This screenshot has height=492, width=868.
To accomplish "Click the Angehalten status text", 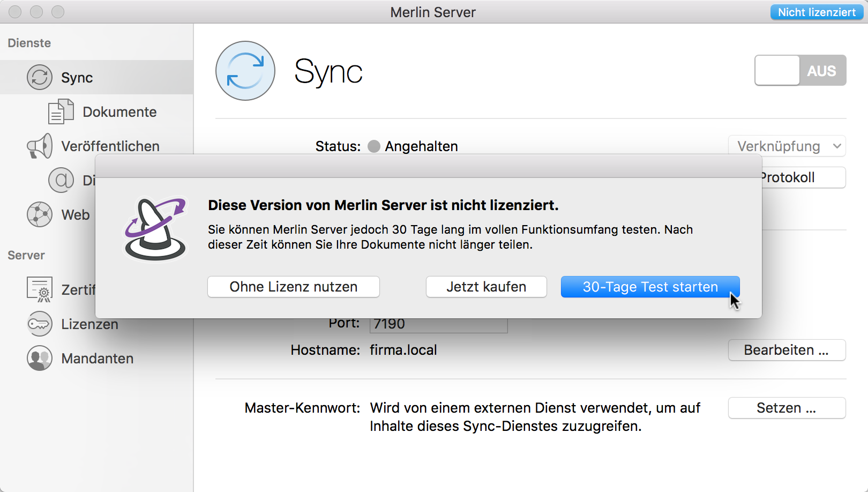I will [421, 146].
